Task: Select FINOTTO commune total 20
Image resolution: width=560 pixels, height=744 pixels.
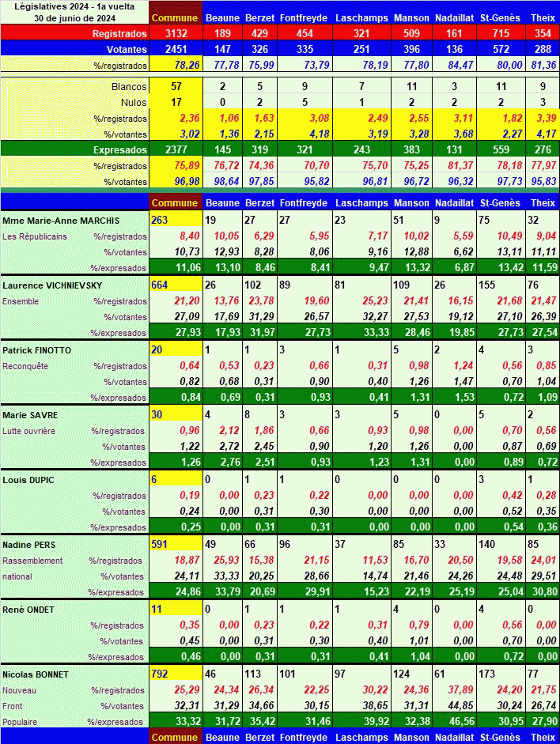Action: pos(157,350)
